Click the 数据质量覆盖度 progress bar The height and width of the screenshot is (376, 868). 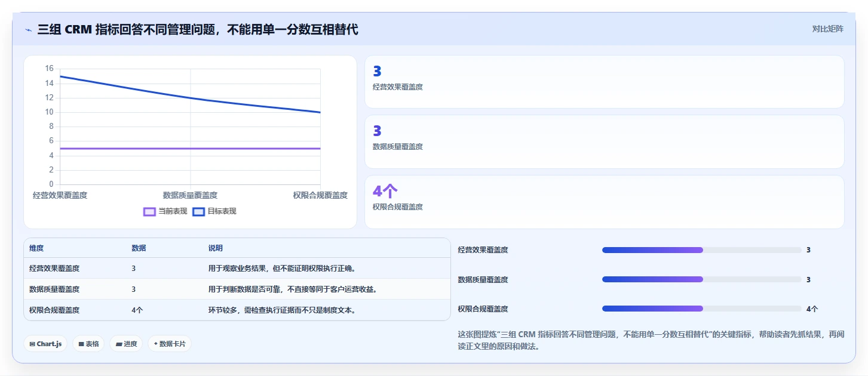(x=702, y=279)
